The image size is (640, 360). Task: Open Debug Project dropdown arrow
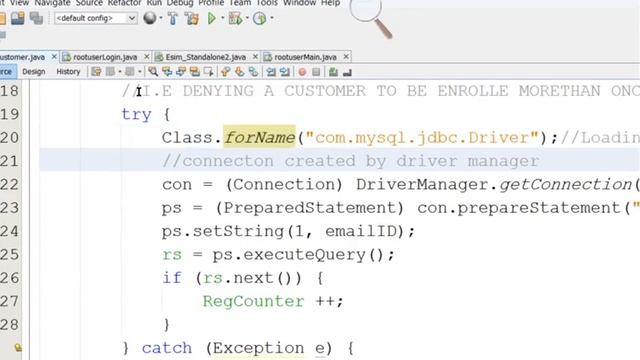(247, 18)
